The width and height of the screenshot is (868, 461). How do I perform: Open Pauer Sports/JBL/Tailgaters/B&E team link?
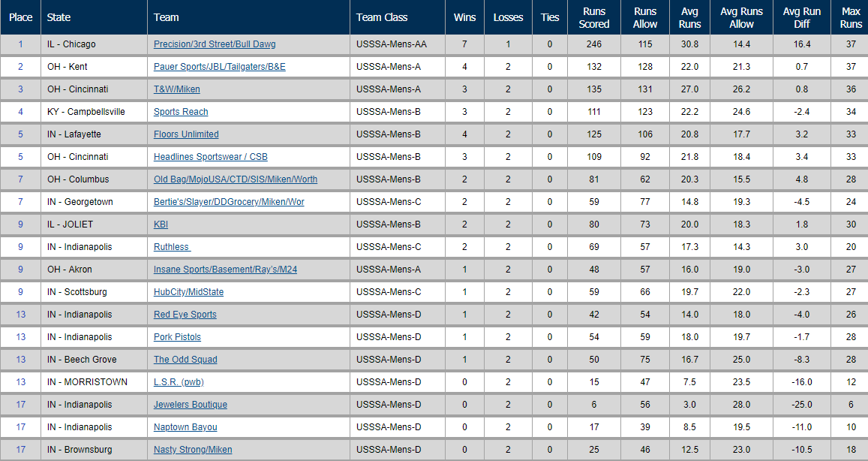[219, 67]
